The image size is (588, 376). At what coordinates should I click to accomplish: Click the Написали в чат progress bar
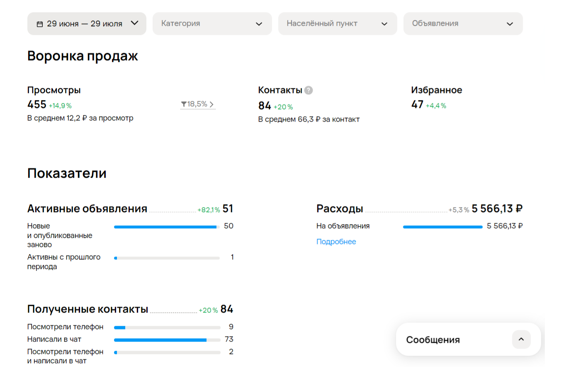tap(167, 340)
